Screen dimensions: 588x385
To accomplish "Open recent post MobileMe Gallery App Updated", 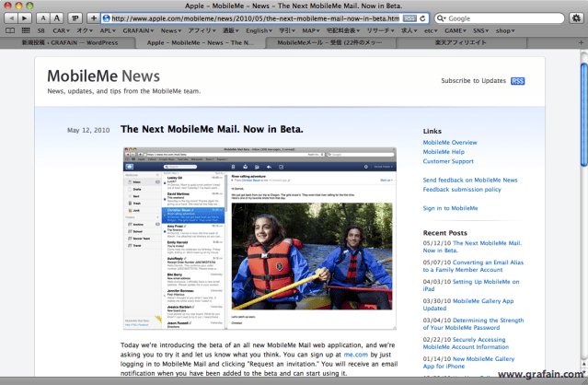I will tap(468, 304).
